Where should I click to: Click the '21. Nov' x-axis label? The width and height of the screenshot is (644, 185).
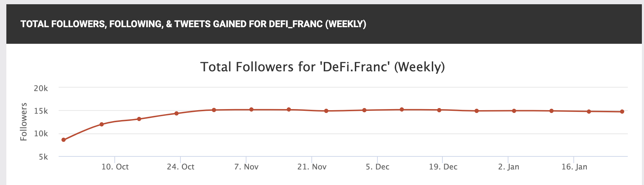click(x=312, y=167)
